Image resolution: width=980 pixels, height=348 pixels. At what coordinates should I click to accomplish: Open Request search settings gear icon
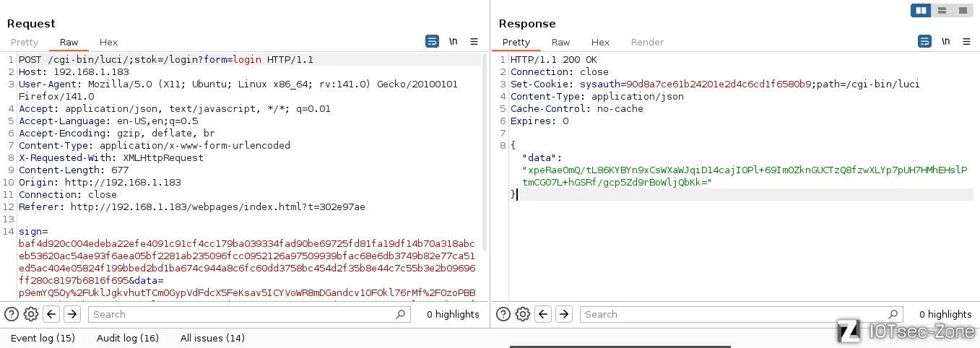31,314
